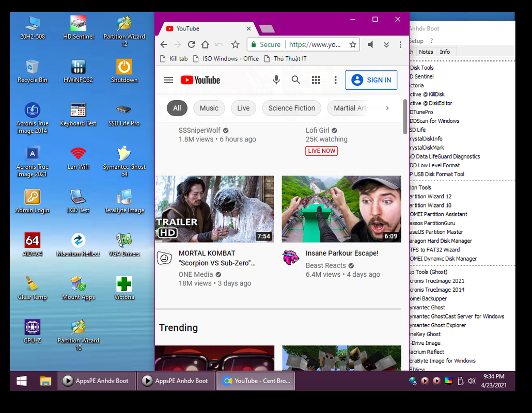
Task: Click the browser back arrow
Action: pos(164,44)
